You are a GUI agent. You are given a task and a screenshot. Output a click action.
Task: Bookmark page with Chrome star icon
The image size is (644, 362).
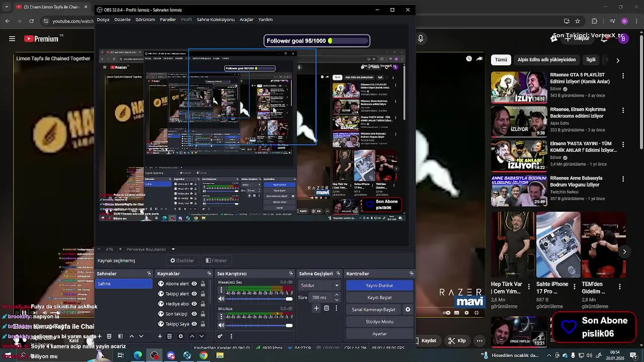[578, 21]
